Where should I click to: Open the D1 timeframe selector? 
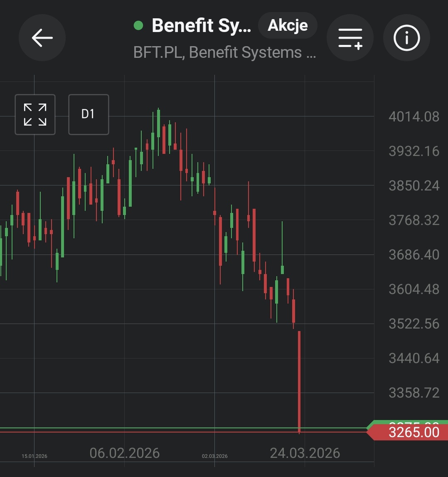click(x=89, y=114)
